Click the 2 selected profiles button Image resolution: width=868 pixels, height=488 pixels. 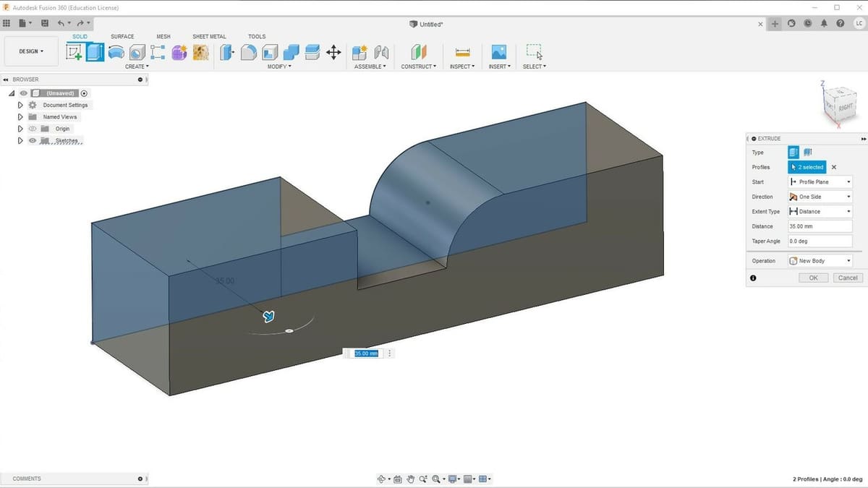pos(807,167)
